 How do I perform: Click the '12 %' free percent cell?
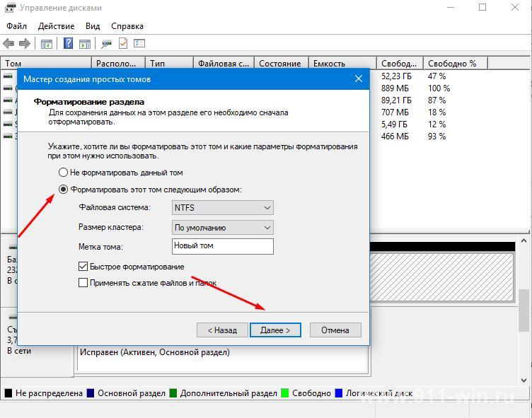(437, 124)
